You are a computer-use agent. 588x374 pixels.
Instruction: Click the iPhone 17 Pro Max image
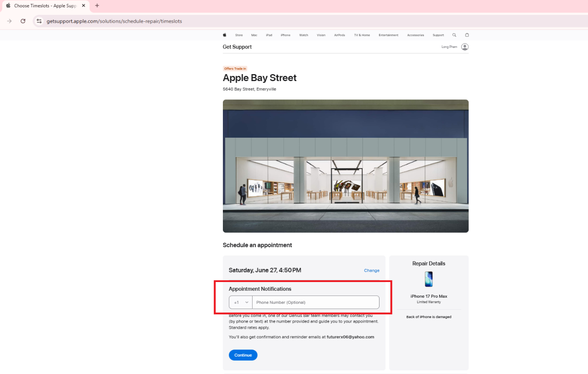(429, 279)
